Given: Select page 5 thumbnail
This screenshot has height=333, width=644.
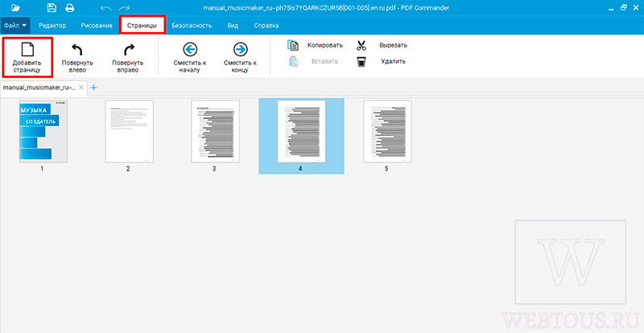Looking at the screenshot, I should [x=387, y=131].
